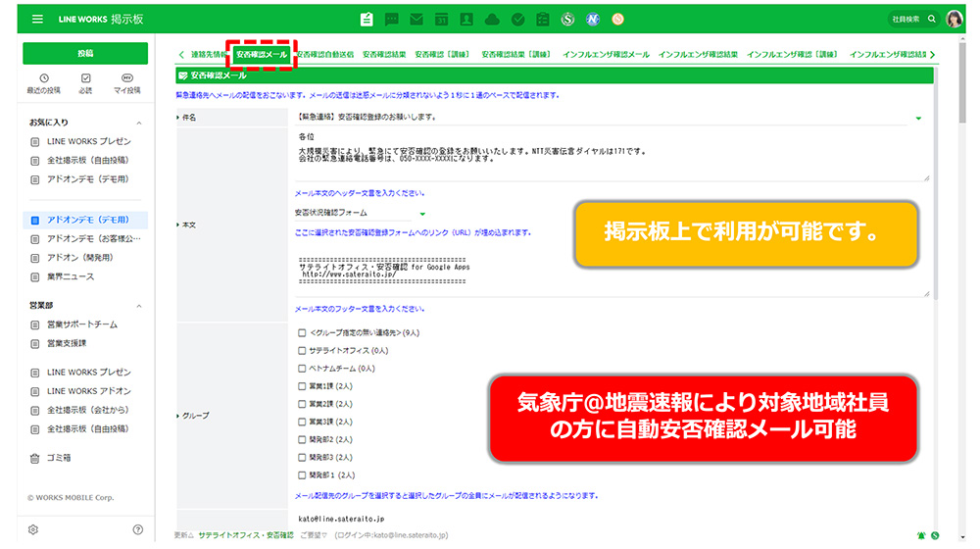980x549 pixels.
Task: Open the help question mark icon
Action: coord(137,529)
